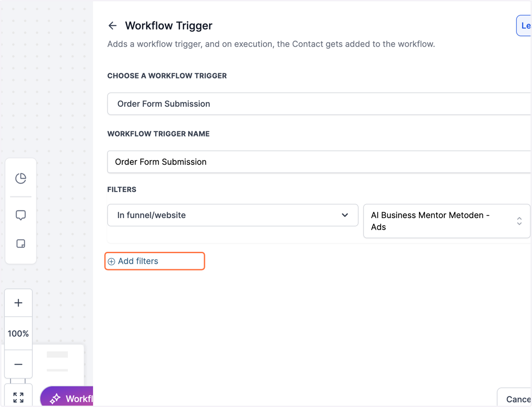The width and height of the screenshot is (532, 407).
Task: Open the AI Business Mentor Metoden - Ads selector
Action: (x=447, y=221)
